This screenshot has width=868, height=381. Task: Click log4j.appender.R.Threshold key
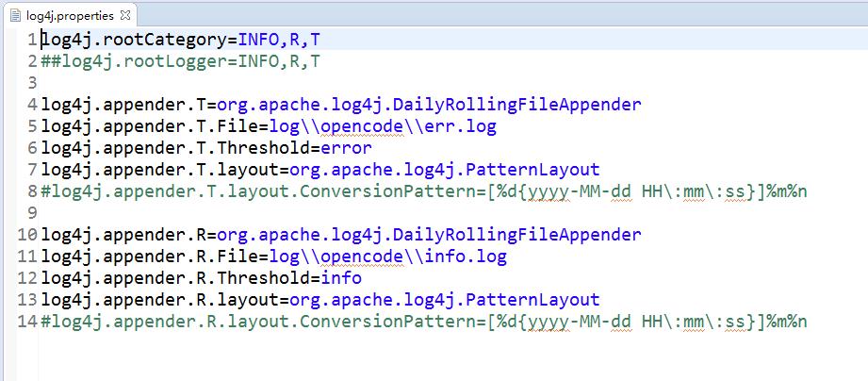click(175, 278)
